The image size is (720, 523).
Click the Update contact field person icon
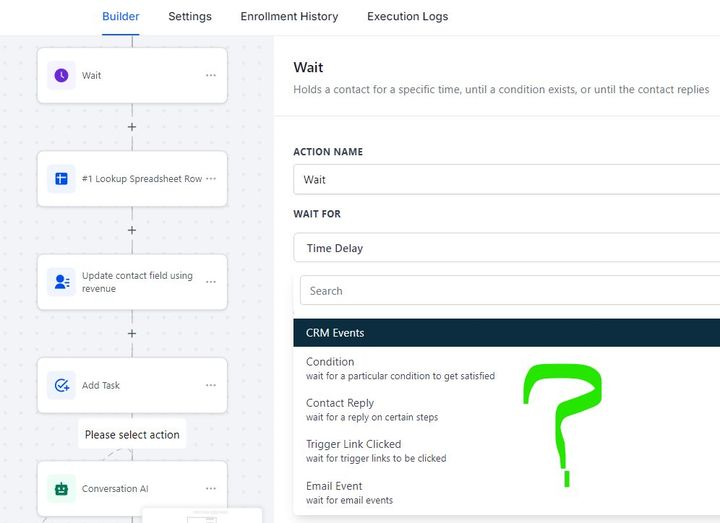pos(62,282)
